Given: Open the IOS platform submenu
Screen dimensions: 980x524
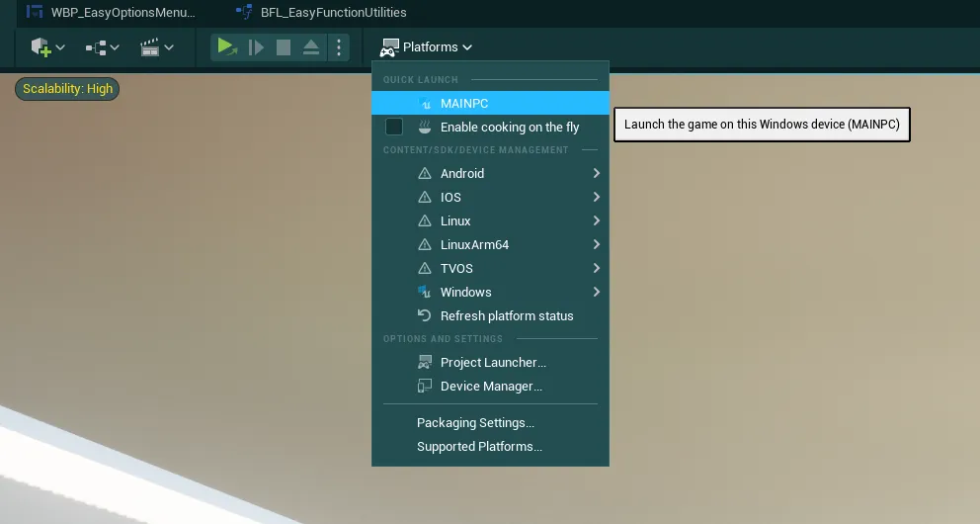Looking at the screenshot, I should (490, 197).
